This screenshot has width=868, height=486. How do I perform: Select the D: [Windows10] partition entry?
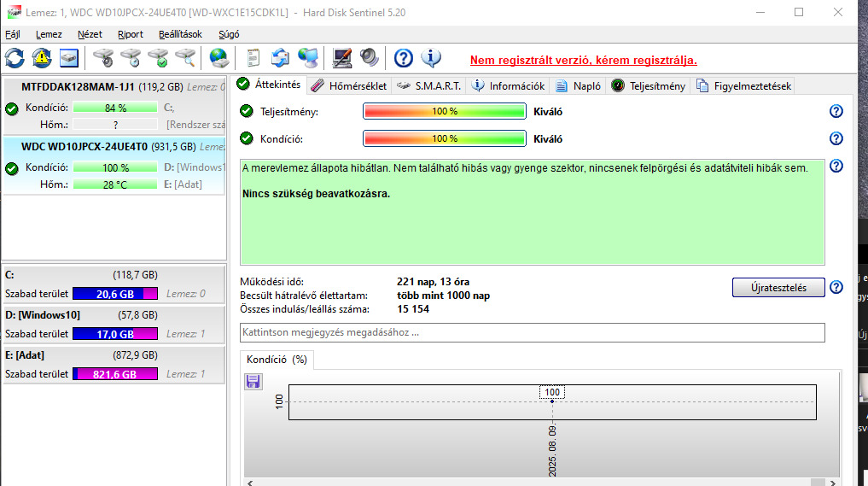tap(114, 325)
